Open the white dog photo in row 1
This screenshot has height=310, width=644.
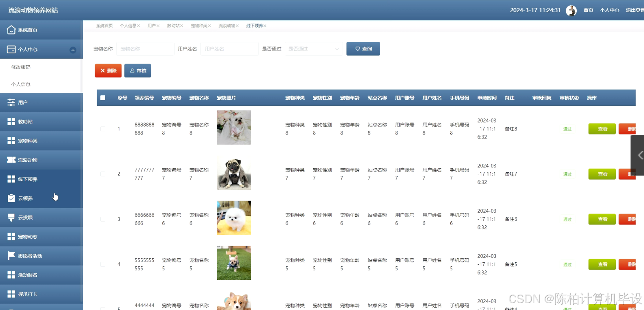tap(234, 128)
